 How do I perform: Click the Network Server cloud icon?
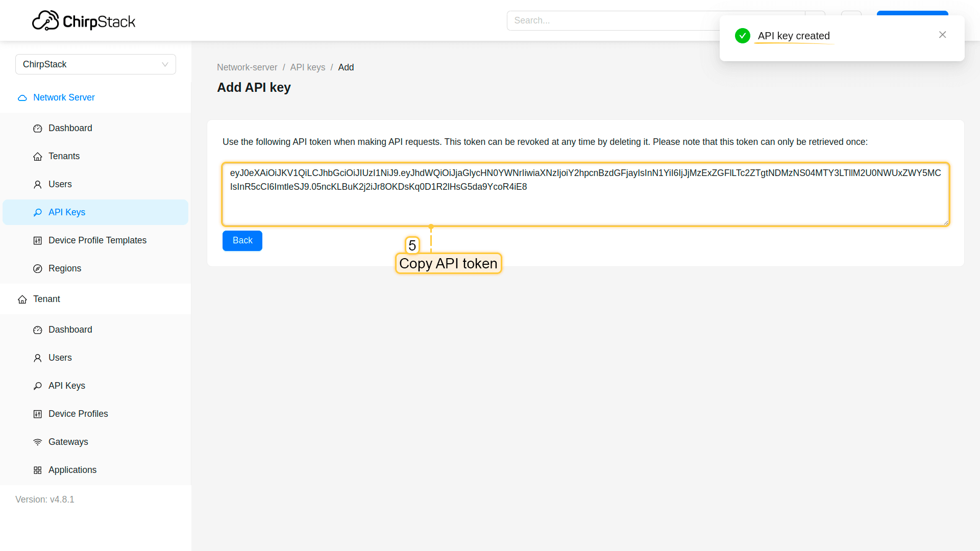pyautogui.click(x=22, y=98)
